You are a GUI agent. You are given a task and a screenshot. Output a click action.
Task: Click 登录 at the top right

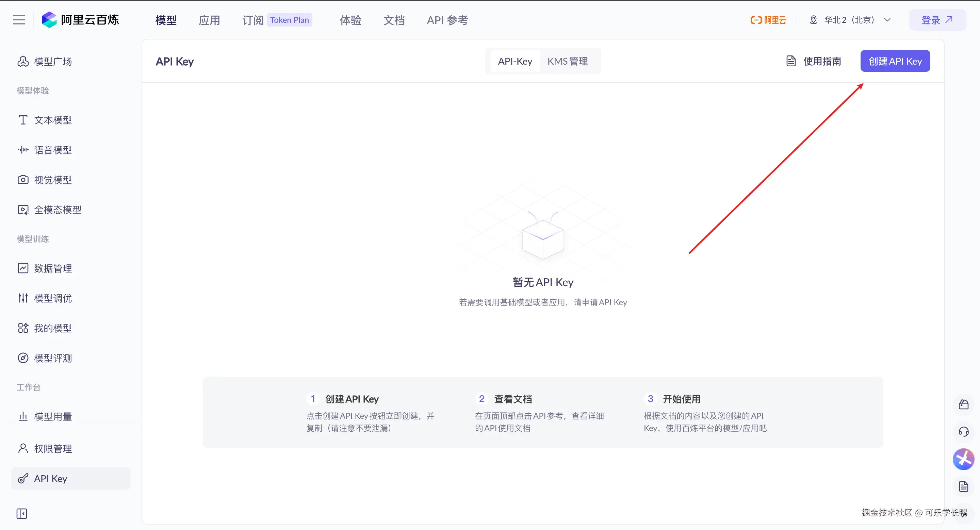pos(937,20)
